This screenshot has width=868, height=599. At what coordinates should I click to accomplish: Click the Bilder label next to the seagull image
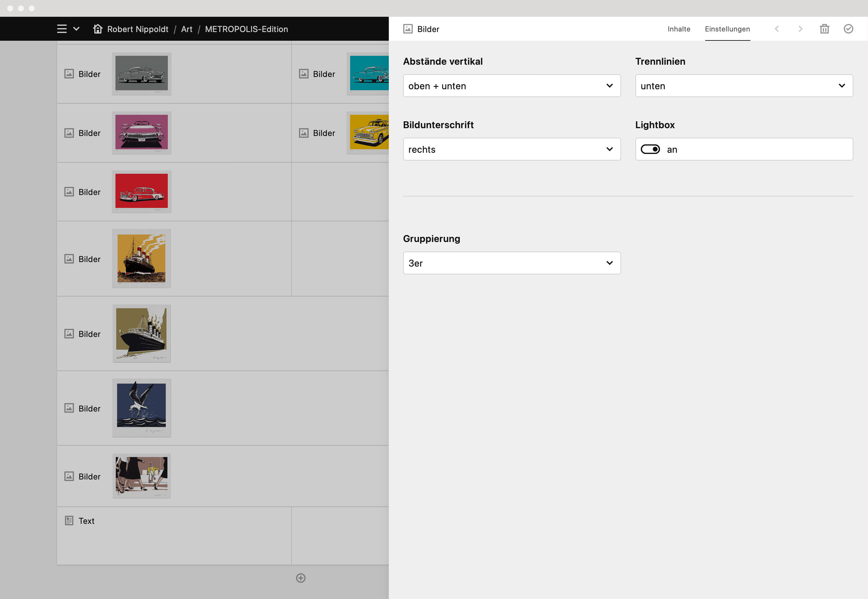pos(89,408)
